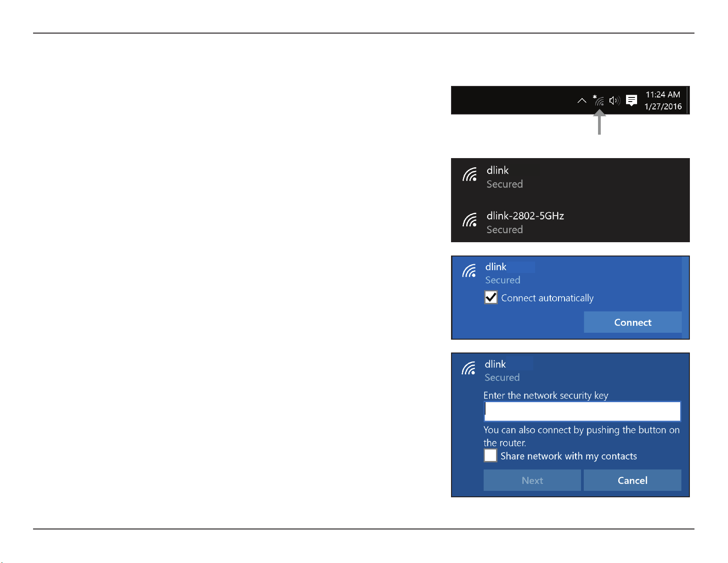
Task: Click the date 1/27/2016 in the taskbar
Action: pyautogui.click(x=663, y=107)
